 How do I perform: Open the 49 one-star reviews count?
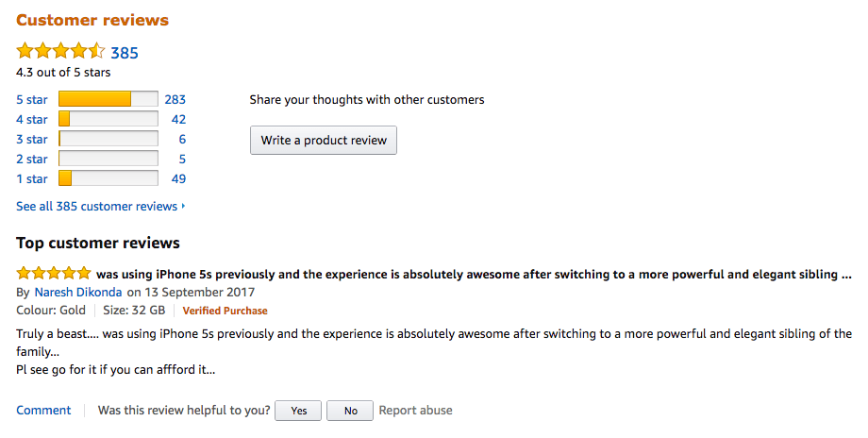(x=177, y=178)
